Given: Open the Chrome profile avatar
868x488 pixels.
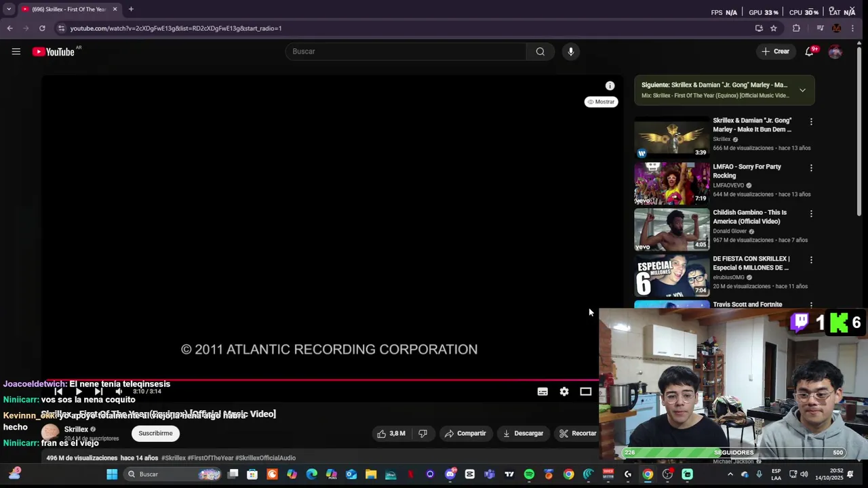Looking at the screenshot, I should [836, 28].
